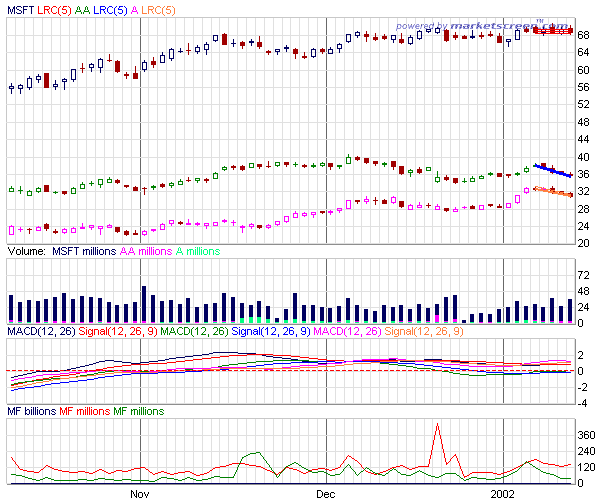Viewport: 600px width, 500px height.
Task: Click the magenta A ticker in the top legend
Action: (134, 10)
